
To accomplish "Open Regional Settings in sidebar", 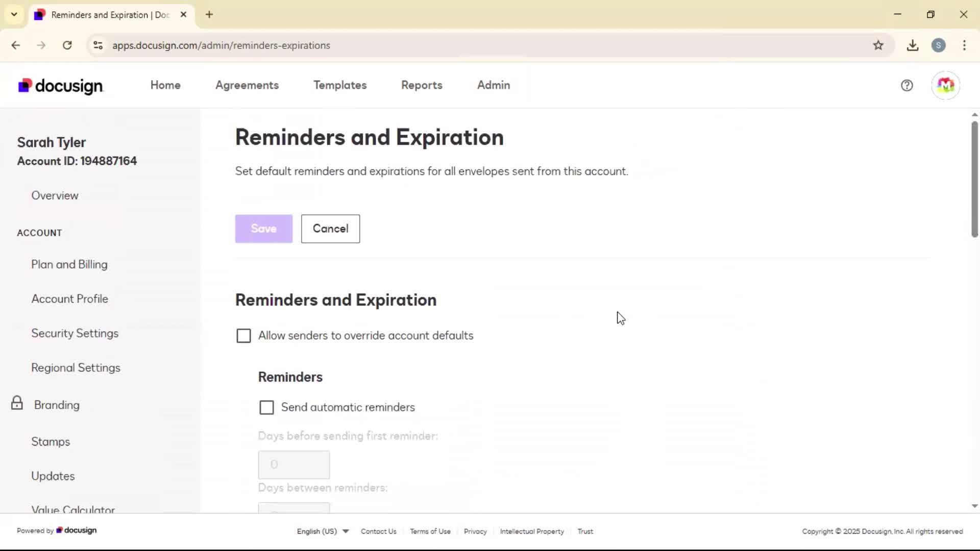I will coord(76,368).
